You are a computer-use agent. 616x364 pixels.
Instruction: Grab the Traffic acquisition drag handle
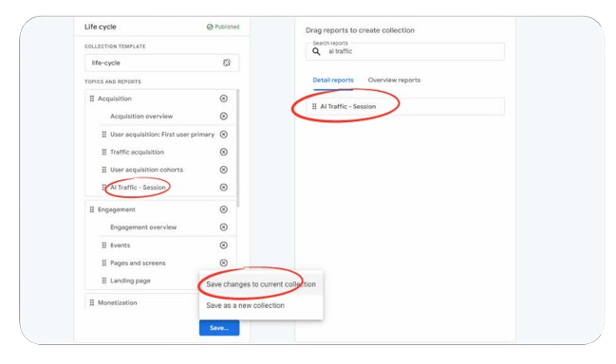104,152
